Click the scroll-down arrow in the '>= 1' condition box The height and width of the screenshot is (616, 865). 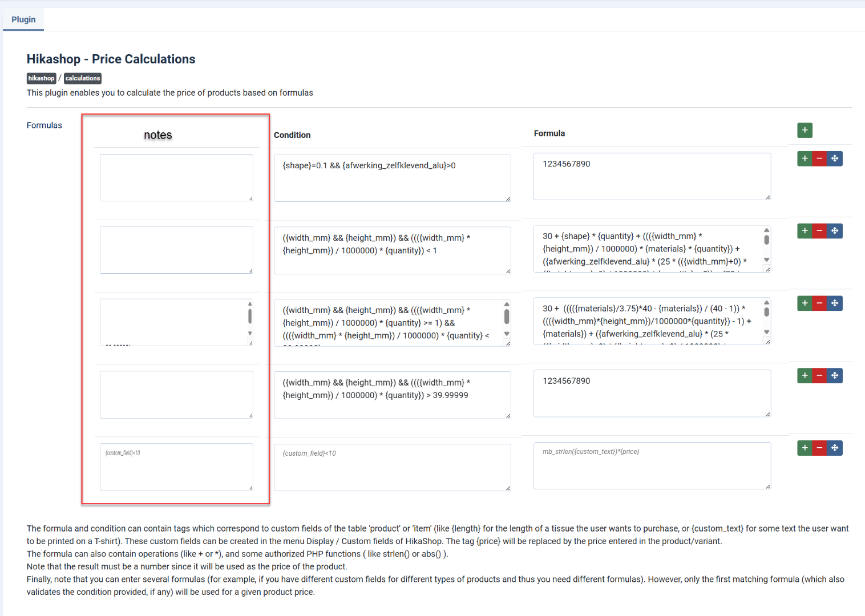coord(506,334)
